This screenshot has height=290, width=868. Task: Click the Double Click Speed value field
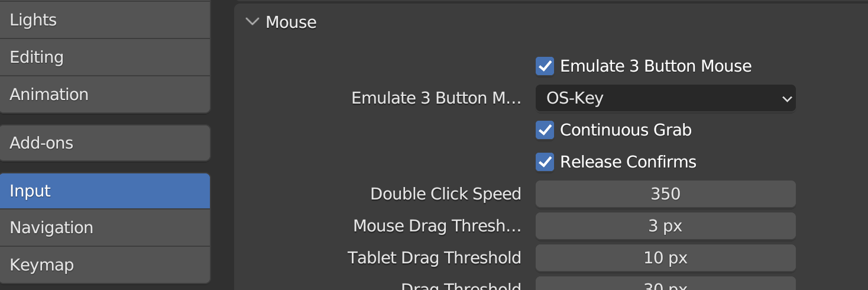coord(665,194)
